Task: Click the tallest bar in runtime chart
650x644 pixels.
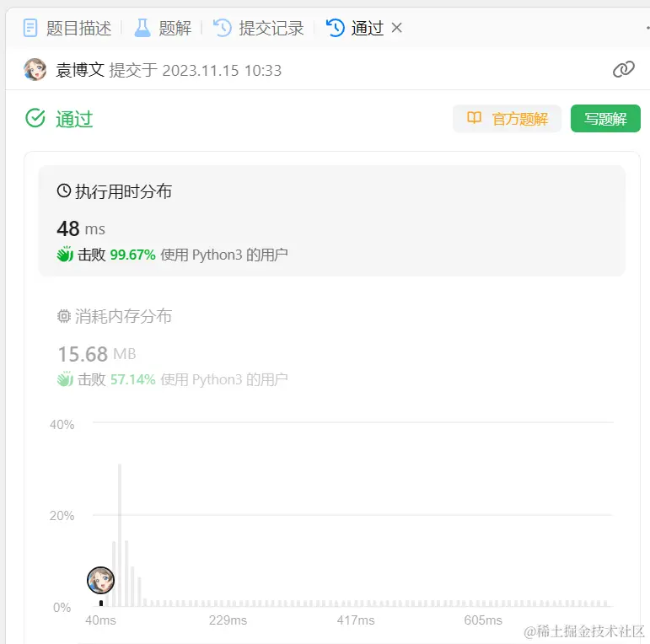Action: [x=120, y=535]
